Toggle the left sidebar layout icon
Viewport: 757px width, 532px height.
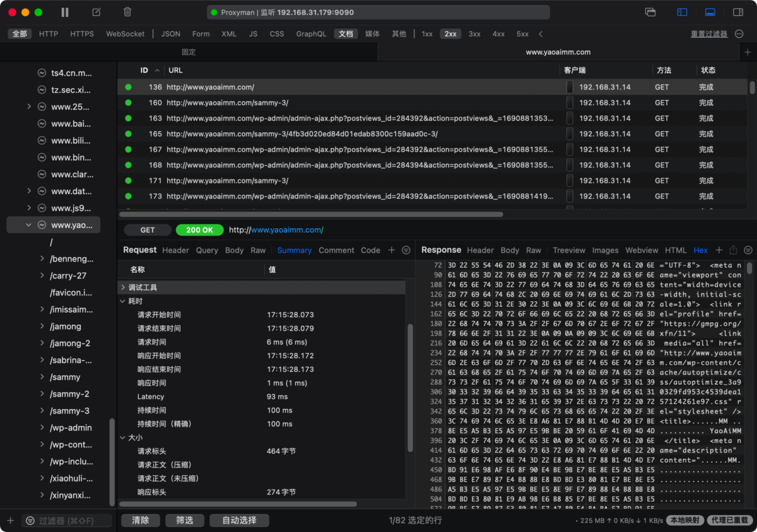[682, 12]
